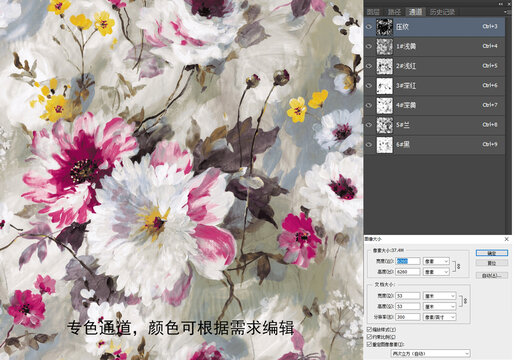Click document width field showing 53

click(408, 296)
